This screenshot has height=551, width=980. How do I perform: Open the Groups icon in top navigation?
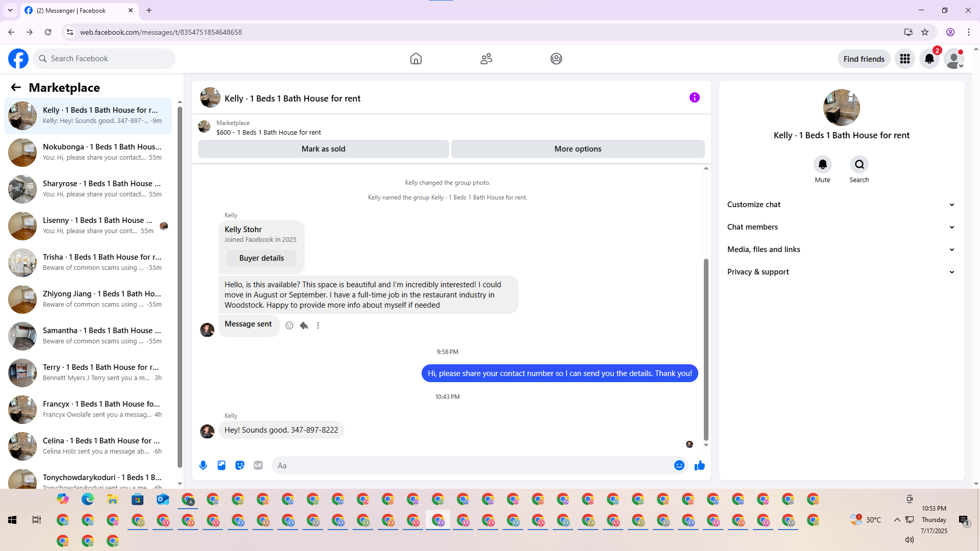[556, 59]
